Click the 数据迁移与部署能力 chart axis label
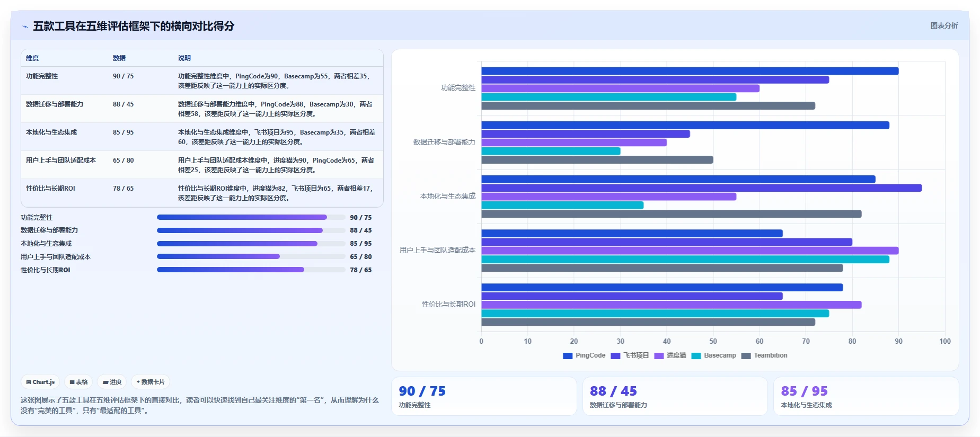The image size is (980, 437). [x=444, y=142]
